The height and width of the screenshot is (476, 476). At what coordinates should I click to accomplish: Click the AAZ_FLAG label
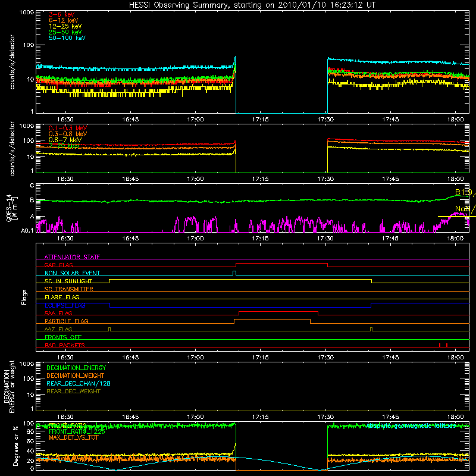(58, 329)
